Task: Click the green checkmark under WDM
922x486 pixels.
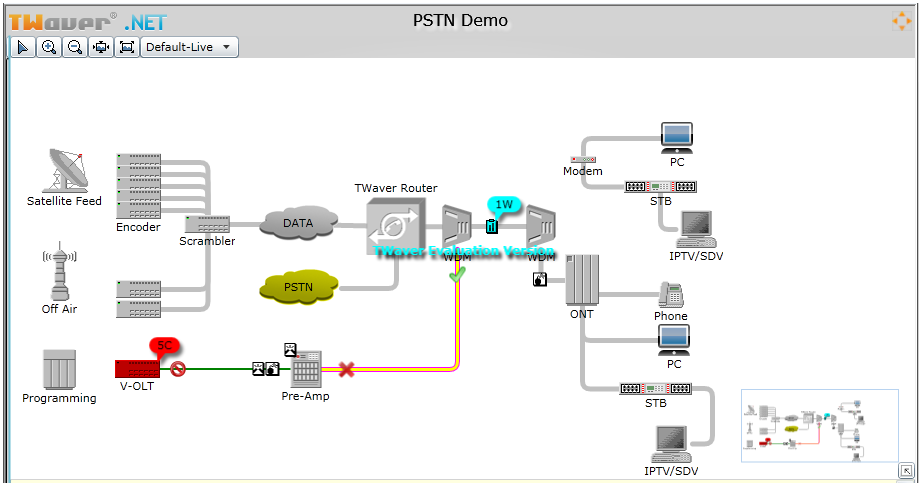Action: point(457,274)
